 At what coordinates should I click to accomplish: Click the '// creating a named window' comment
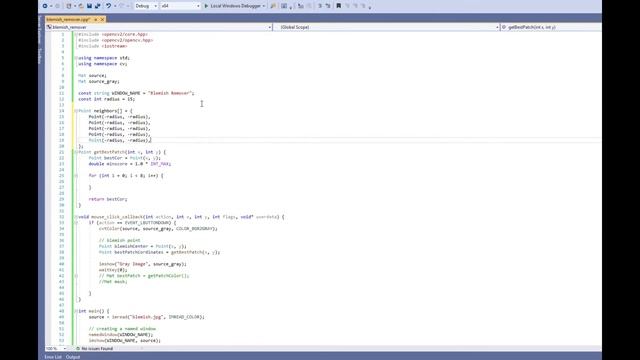click(x=122, y=329)
